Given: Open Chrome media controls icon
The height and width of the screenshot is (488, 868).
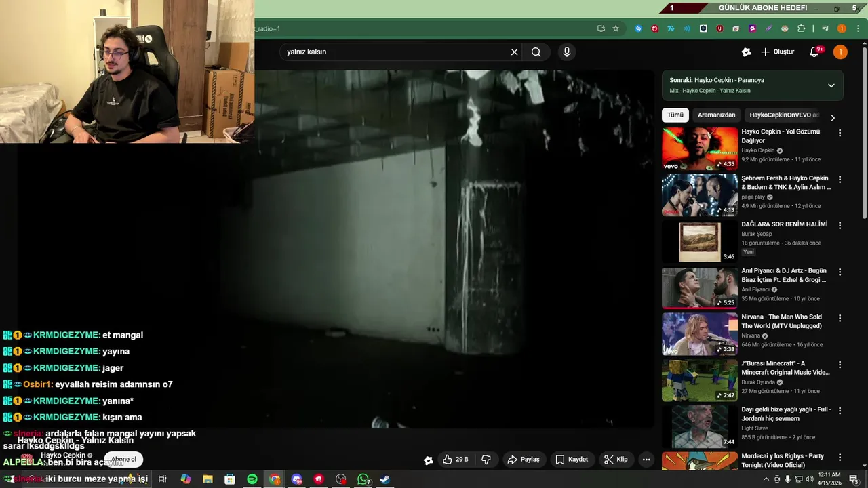Looking at the screenshot, I should (825, 28).
